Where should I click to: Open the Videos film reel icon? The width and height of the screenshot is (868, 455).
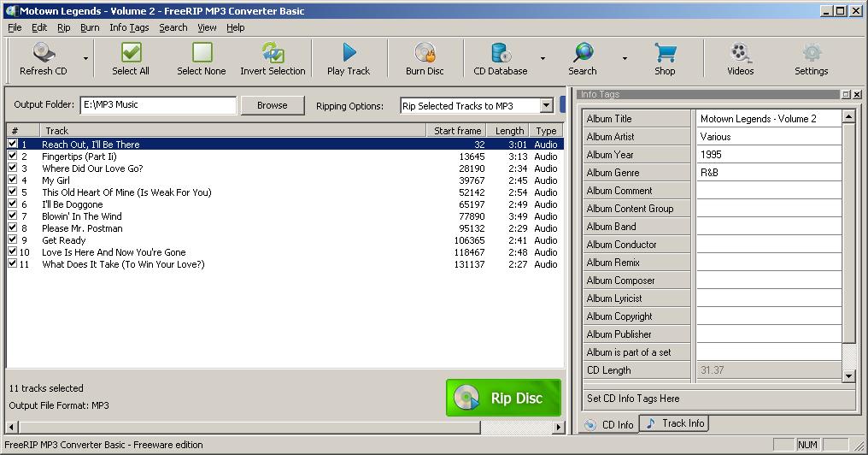pyautogui.click(x=741, y=52)
